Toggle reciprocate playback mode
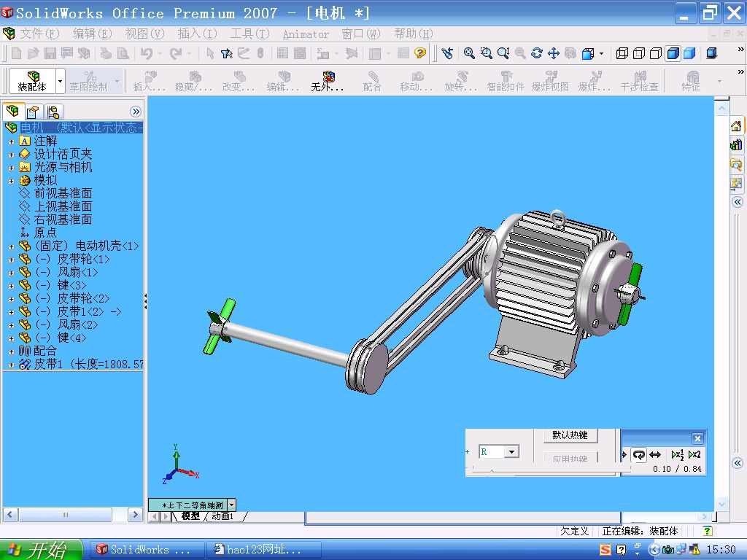Image resolution: width=747 pixels, height=560 pixels. click(x=655, y=454)
